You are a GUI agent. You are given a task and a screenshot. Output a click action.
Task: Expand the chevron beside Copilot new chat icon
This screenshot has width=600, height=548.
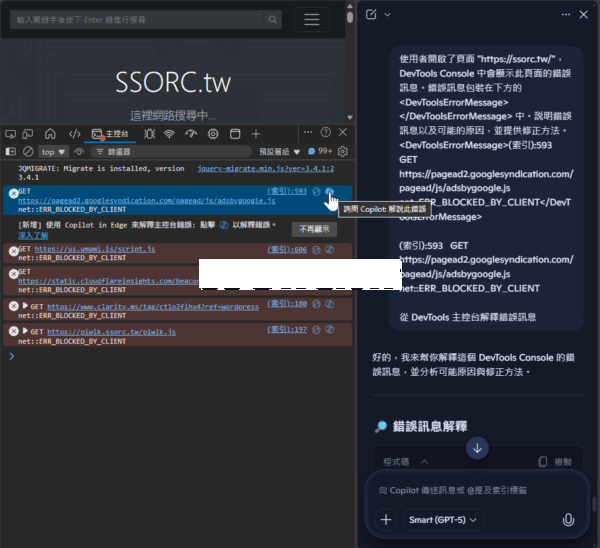pos(387,15)
